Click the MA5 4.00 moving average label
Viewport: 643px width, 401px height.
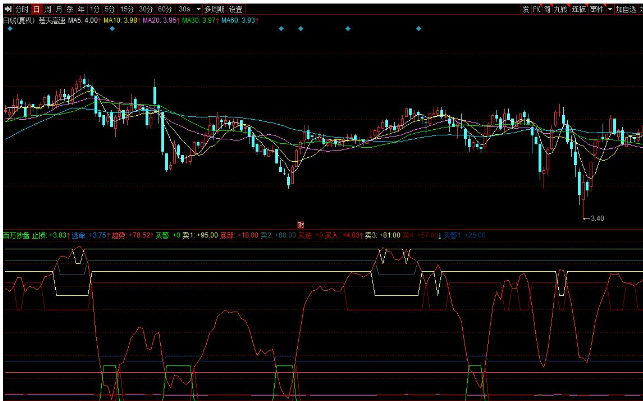point(83,20)
